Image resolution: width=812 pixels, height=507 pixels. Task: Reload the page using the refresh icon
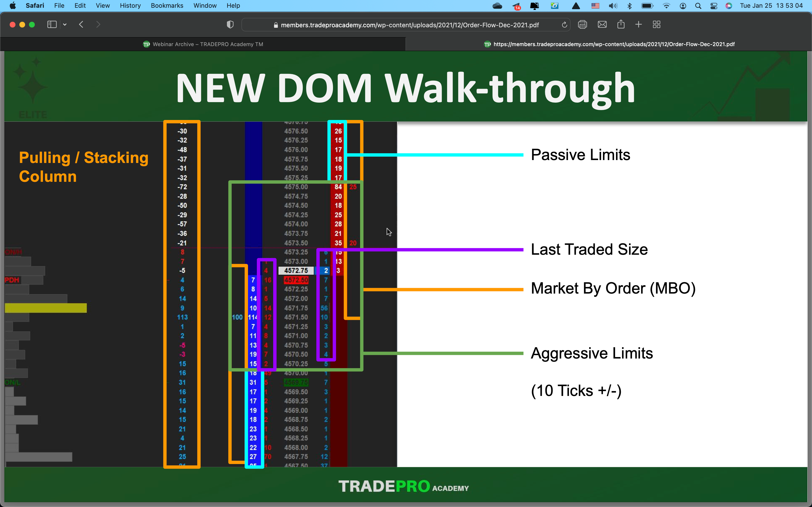click(x=564, y=25)
